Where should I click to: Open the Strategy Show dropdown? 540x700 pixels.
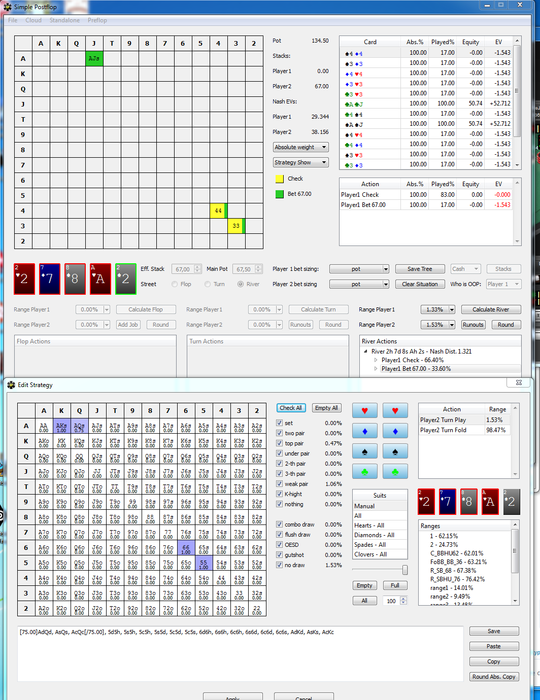coord(301,162)
